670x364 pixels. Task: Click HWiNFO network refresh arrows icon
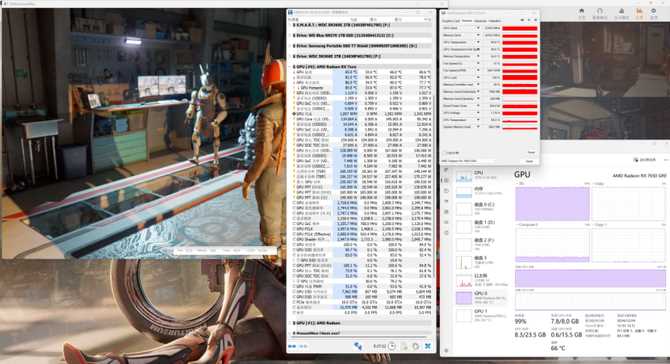tap(358, 346)
